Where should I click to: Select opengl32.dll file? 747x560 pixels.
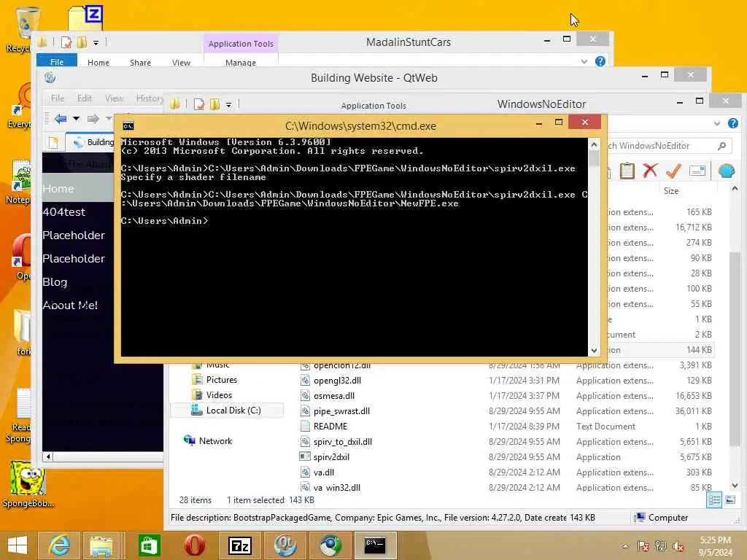[337, 381]
